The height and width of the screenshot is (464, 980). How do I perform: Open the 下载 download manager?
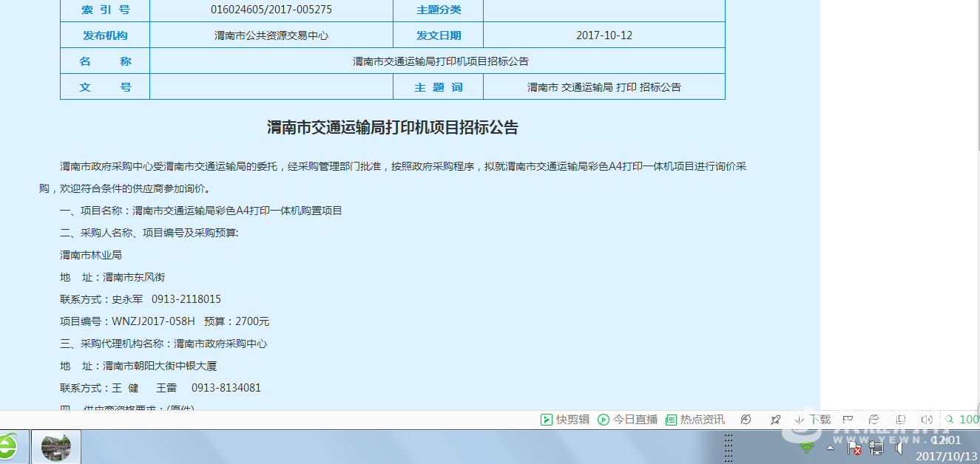(812, 420)
